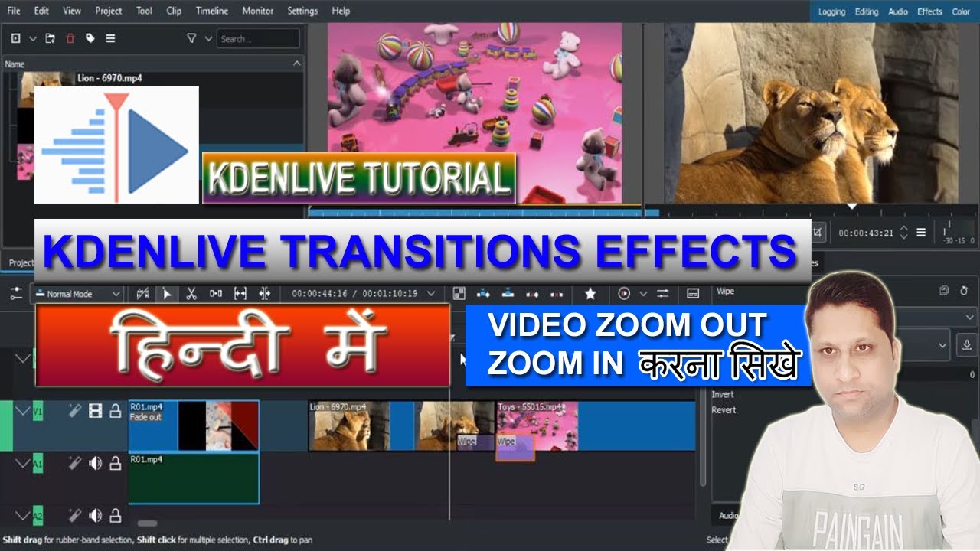Click the star favorite effects icon
The height and width of the screenshot is (551, 980).
click(x=590, y=293)
